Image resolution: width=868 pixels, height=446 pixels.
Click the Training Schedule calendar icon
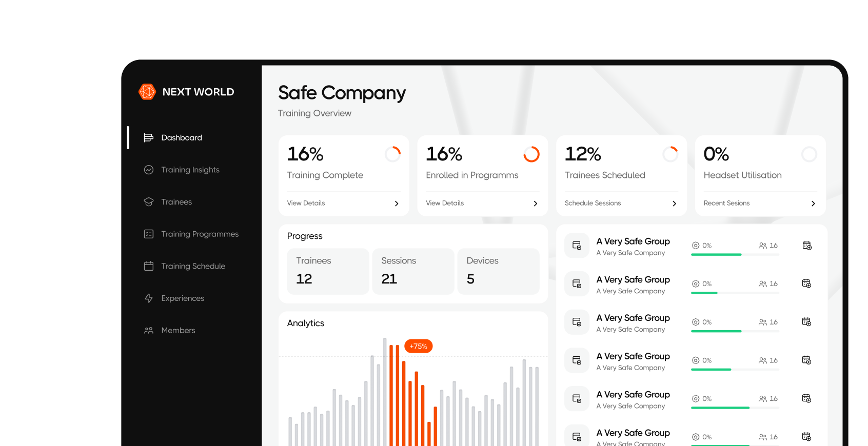tap(149, 266)
